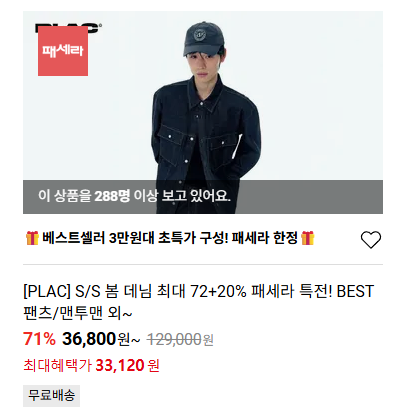
Task: Click 패세라 한정 in promo headline
Action: coord(264,238)
